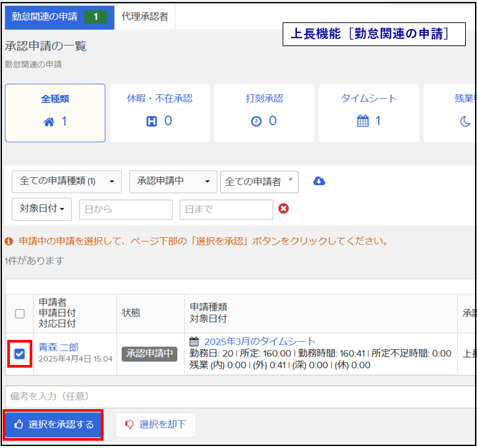
Task: Switch to the 代理承認者 tab
Action: pos(145,17)
